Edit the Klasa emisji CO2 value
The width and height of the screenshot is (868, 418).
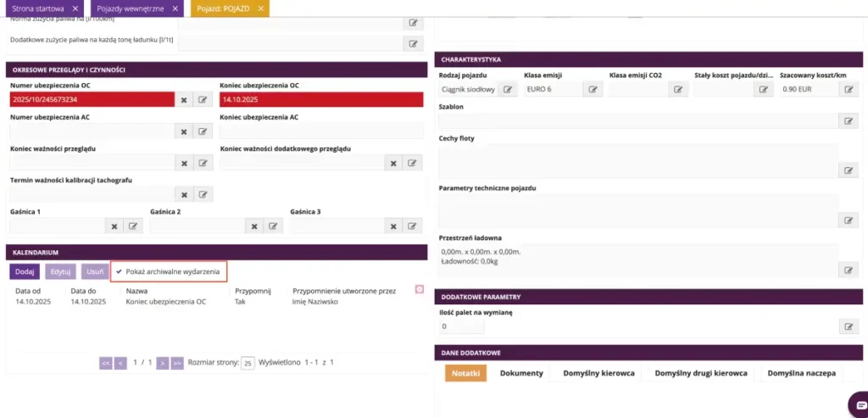[678, 89]
